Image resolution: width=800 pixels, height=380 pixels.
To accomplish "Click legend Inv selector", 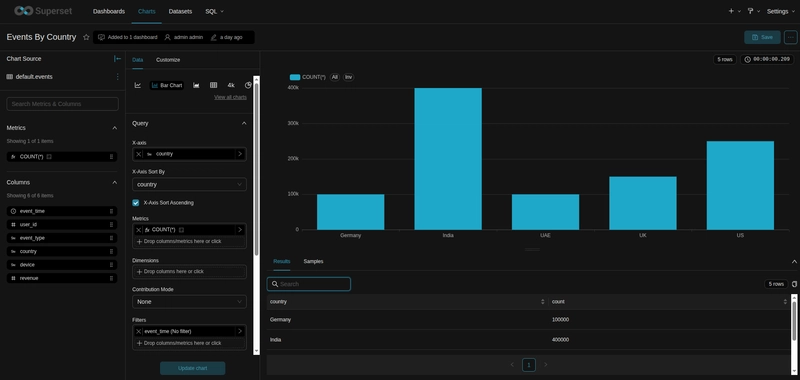I will point(348,77).
